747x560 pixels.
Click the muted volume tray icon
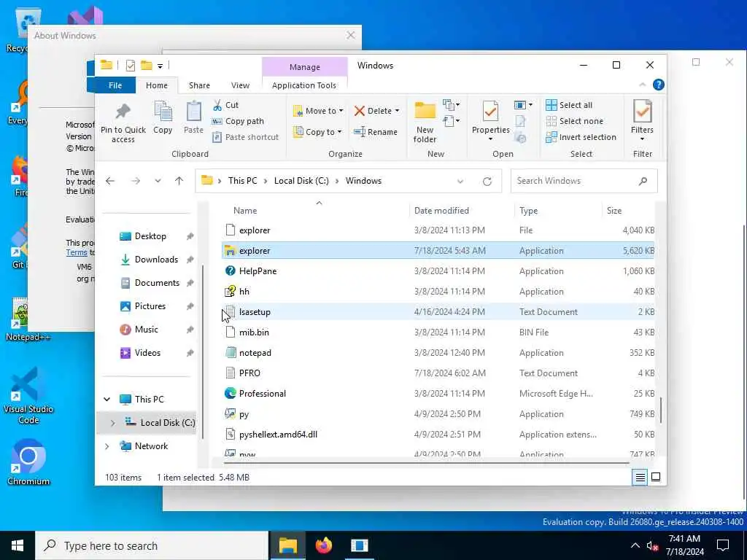(652, 546)
